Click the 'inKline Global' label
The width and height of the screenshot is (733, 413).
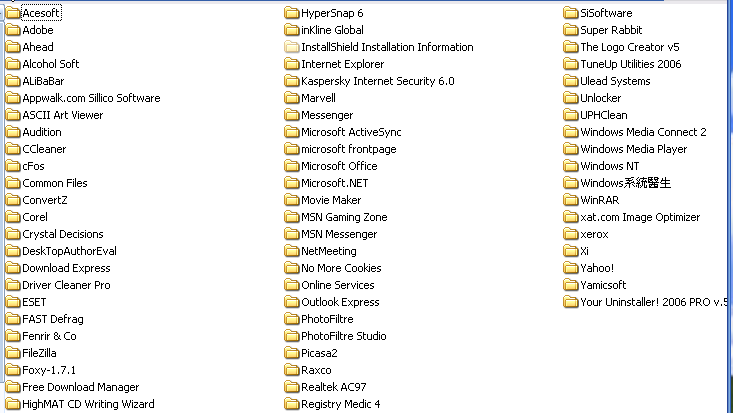click(x=332, y=30)
